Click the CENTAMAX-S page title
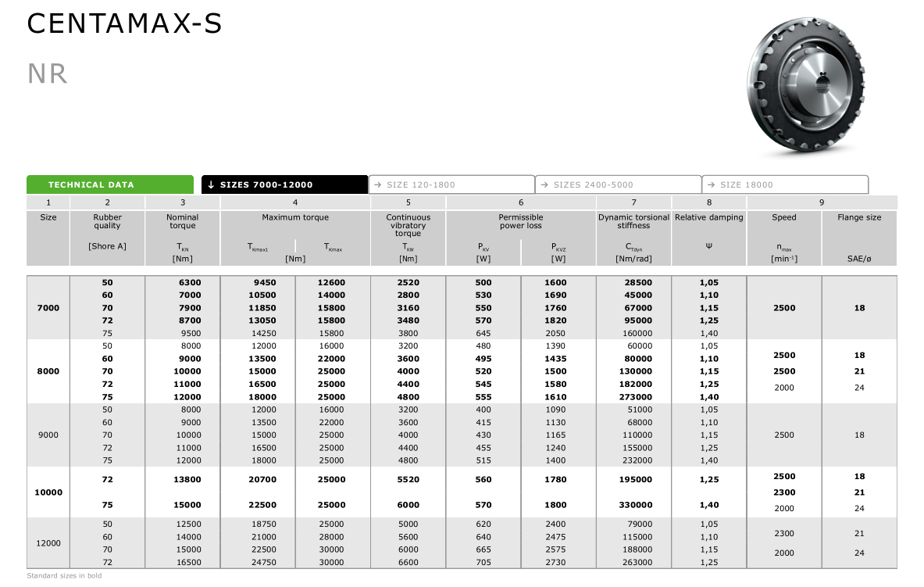The height and width of the screenshot is (587, 924). (125, 23)
